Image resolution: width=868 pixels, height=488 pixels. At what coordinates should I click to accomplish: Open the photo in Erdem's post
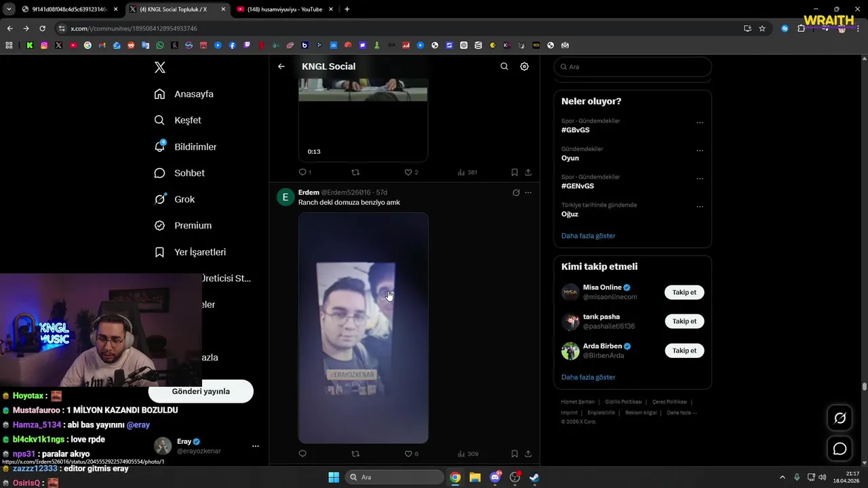(363, 328)
